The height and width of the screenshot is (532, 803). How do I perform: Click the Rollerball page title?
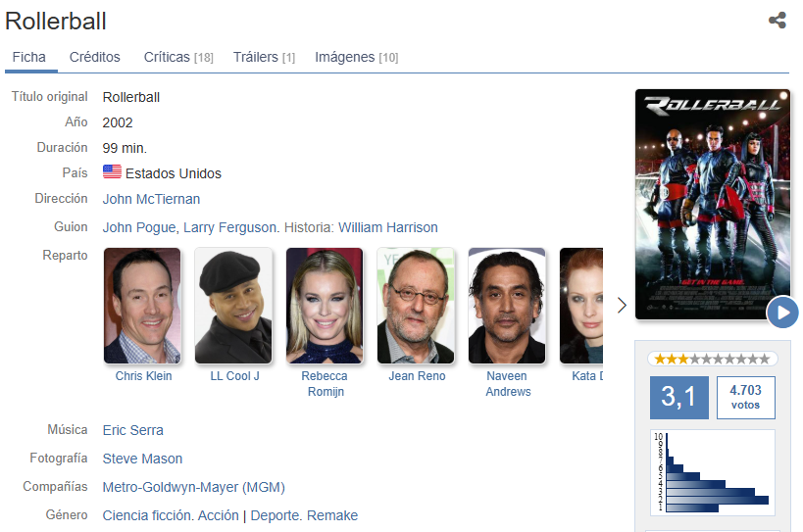56,22
